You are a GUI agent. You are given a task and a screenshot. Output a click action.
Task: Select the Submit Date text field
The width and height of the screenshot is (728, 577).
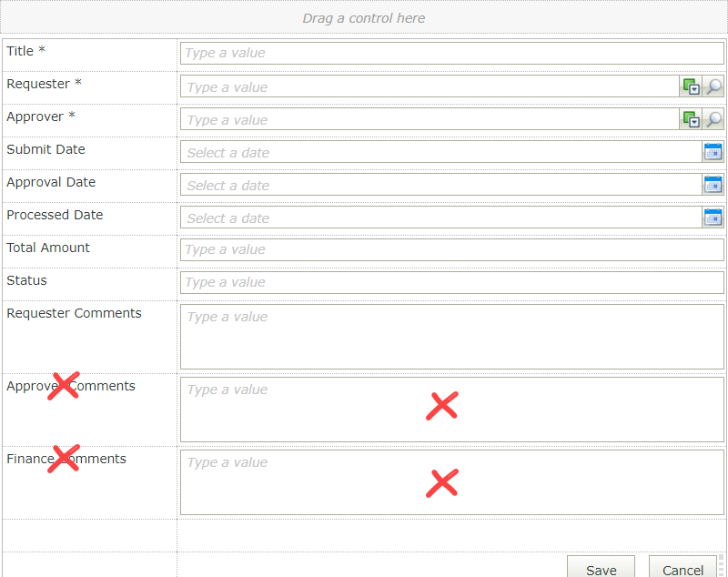click(x=409, y=152)
